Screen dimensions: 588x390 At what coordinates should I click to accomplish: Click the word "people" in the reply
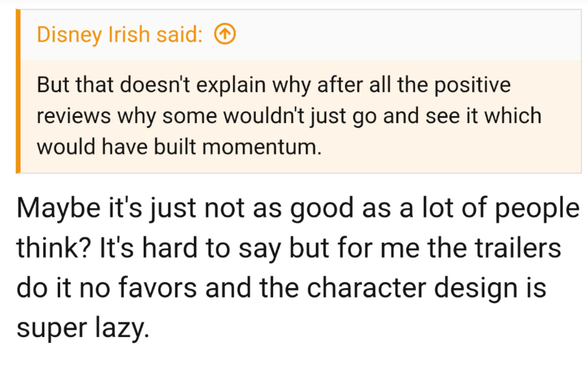537,208
